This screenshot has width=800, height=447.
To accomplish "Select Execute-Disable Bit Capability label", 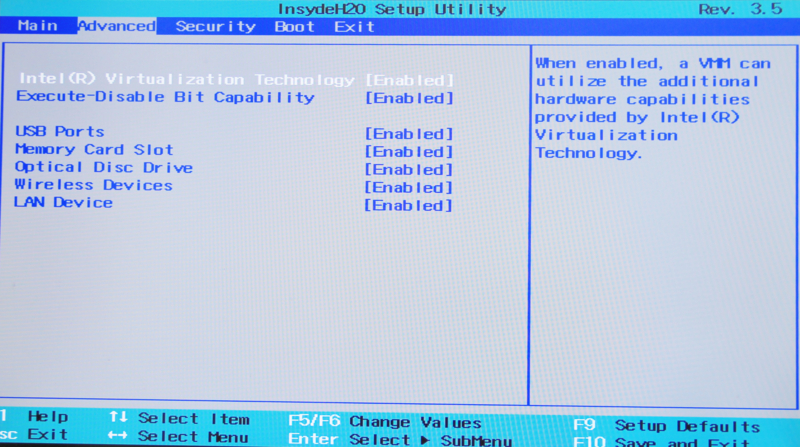I will coord(165,97).
